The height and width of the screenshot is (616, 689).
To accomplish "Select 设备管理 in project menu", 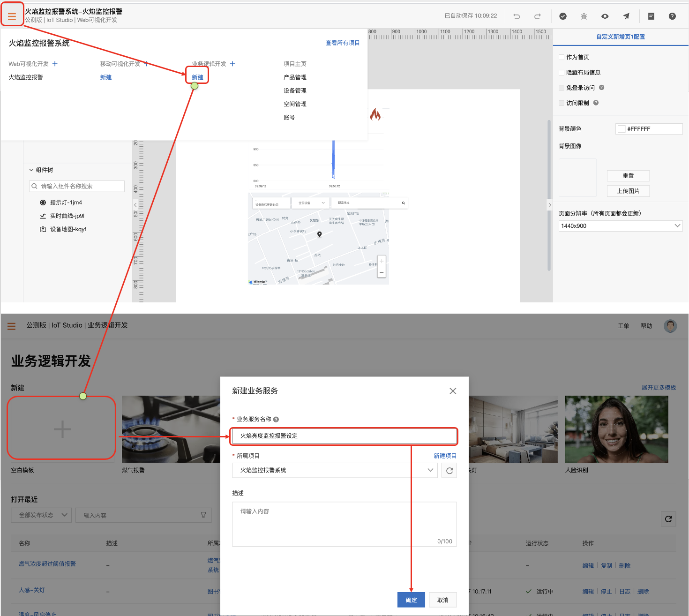I will coord(295,90).
